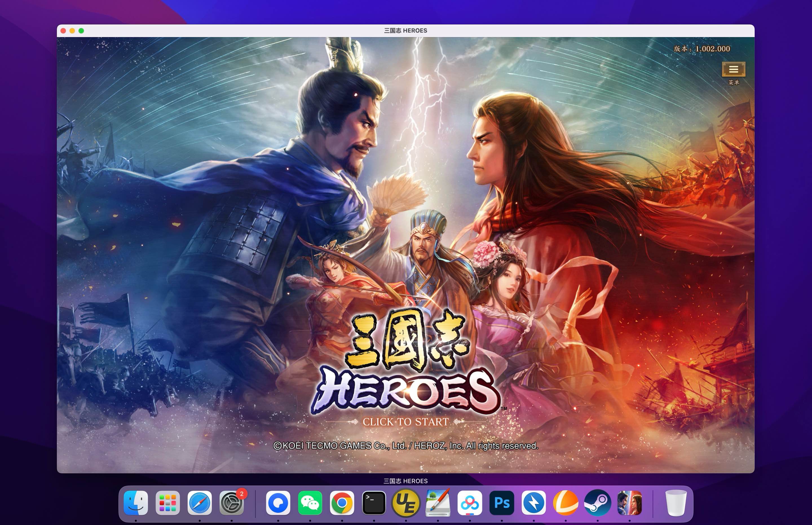Launch Photoshop from the dock

[x=502, y=503]
